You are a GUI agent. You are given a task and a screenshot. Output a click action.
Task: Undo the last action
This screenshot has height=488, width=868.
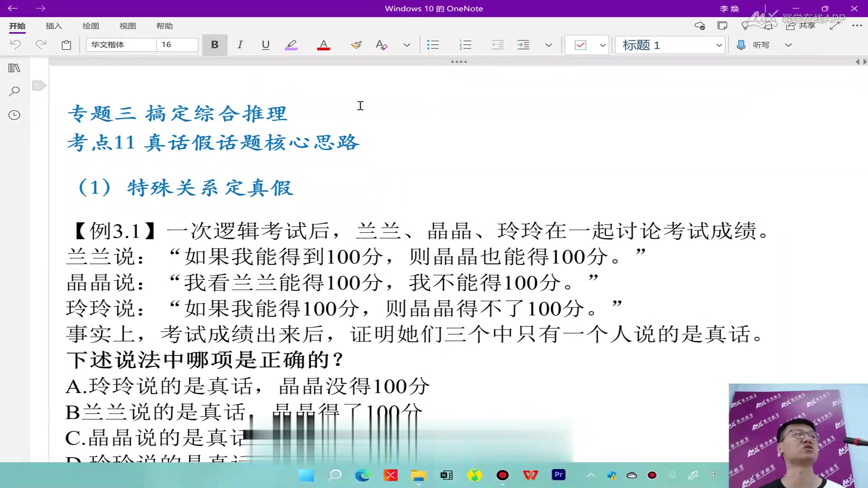pos(15,44)
